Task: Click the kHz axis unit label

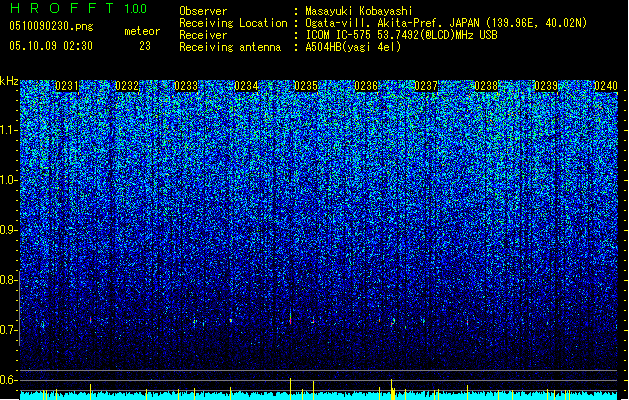Action: tap(9, 81)
